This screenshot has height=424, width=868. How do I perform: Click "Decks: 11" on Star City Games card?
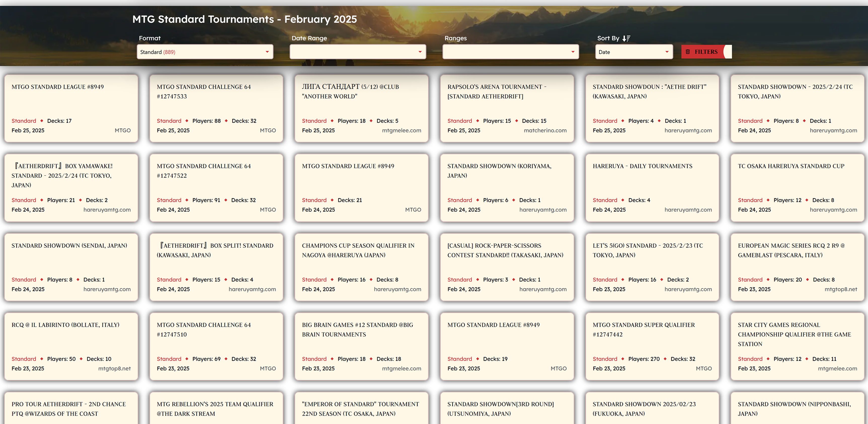[x=824, y=359]
